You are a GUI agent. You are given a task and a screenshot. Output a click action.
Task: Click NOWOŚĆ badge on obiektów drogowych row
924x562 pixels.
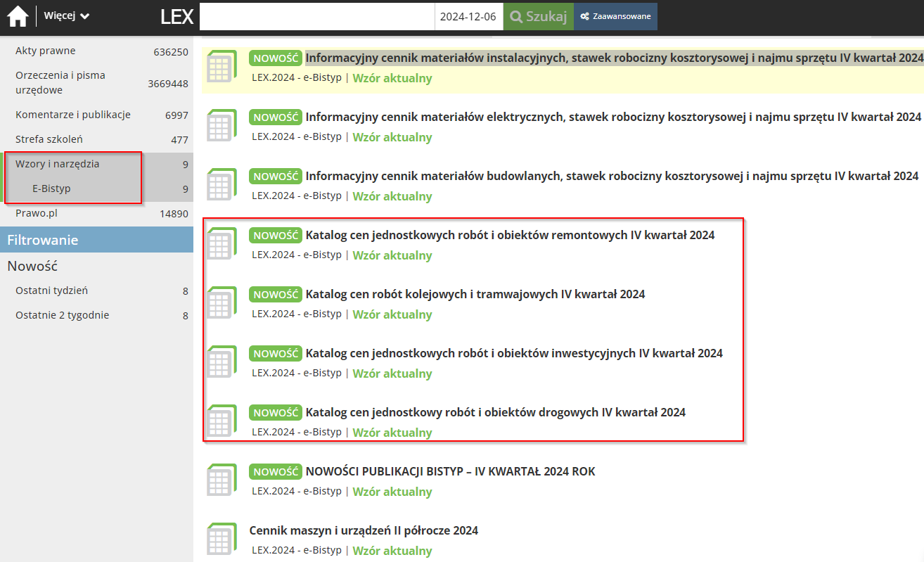pos(276,412)
